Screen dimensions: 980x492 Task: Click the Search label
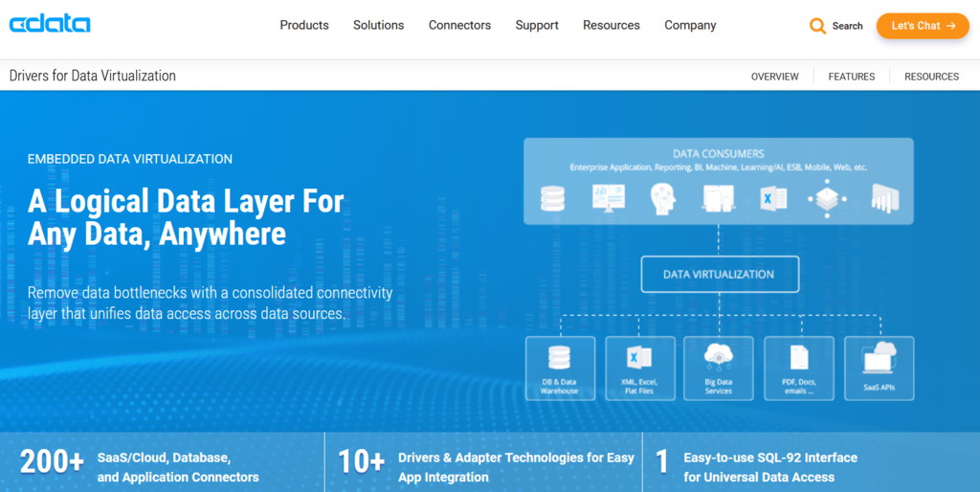848,26
